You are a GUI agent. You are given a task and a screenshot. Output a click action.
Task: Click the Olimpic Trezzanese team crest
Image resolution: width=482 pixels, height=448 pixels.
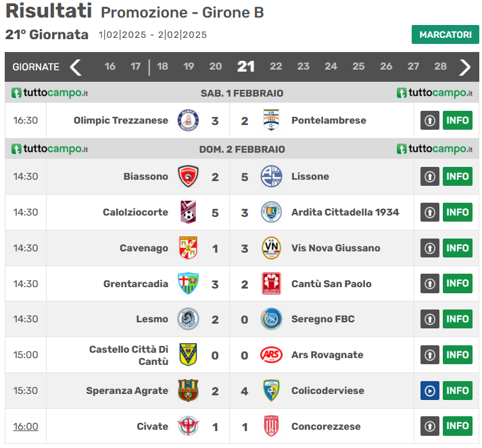pos(188,121)
